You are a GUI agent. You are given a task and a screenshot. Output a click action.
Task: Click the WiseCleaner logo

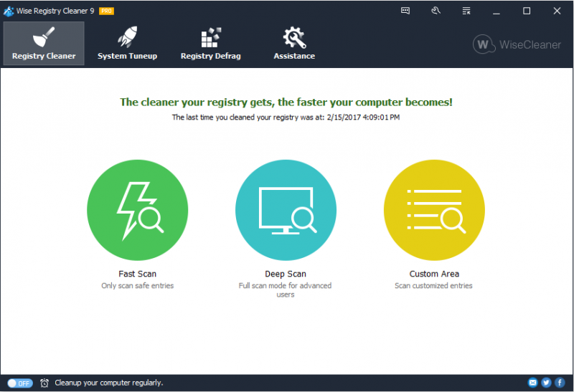[517, 44]
